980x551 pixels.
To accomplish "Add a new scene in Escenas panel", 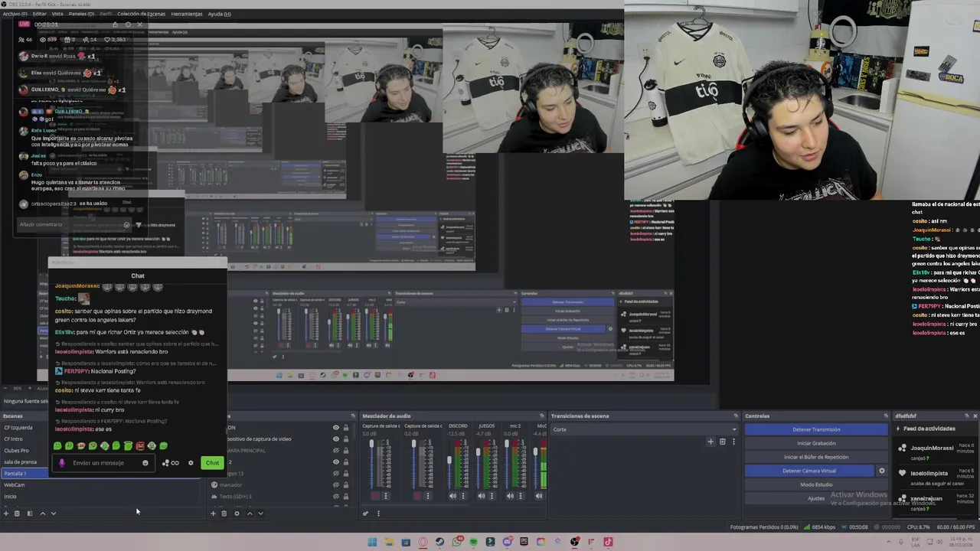I will tap(6, 514).
